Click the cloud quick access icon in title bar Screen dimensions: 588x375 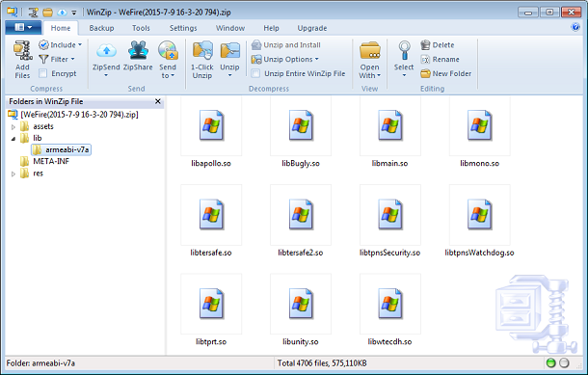point(62,13)
